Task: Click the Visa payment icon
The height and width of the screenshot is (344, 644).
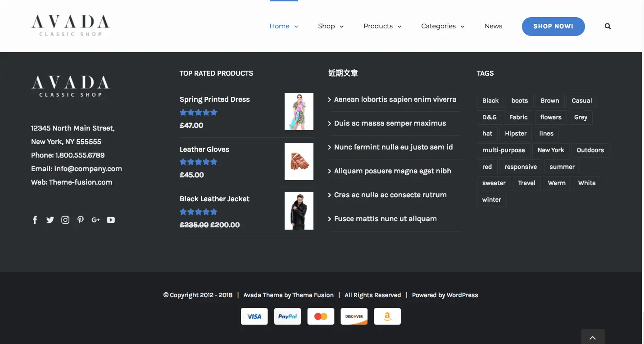Action: click(x=254, y=316)
